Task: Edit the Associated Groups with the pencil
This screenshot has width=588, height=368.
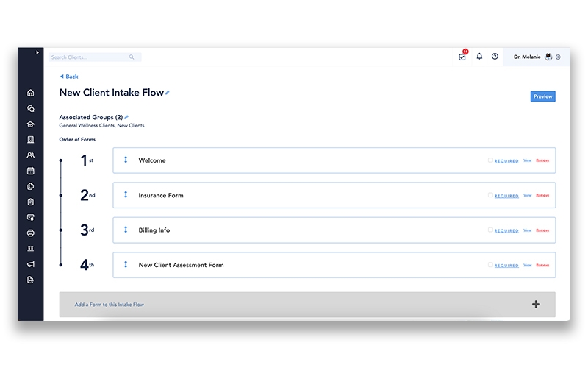Action: 126,117
